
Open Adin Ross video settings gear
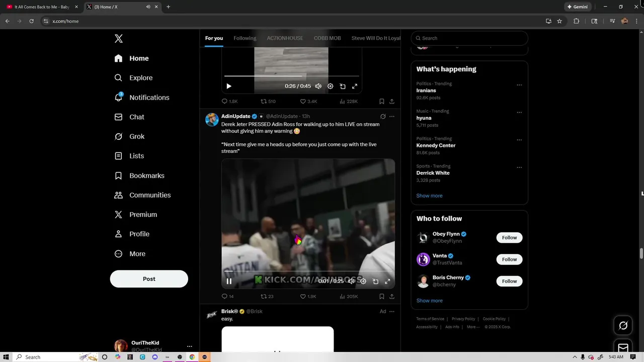(x=363, y=282)
